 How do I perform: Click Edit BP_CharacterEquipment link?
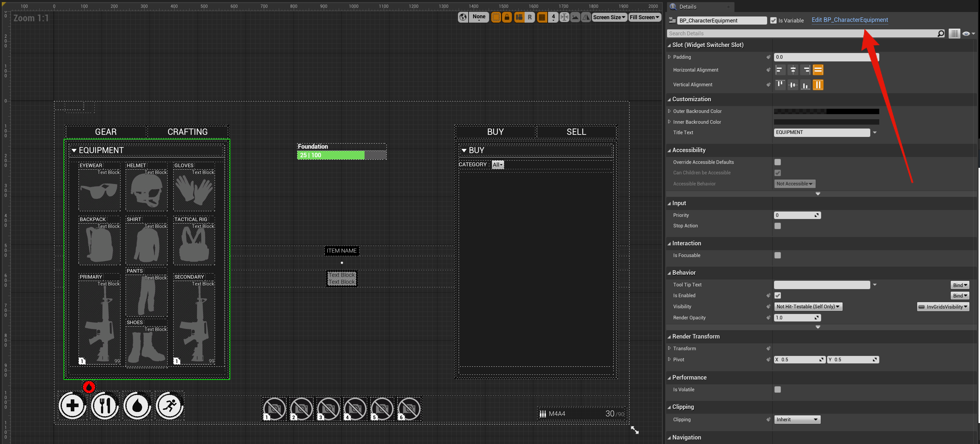[850, 20]
